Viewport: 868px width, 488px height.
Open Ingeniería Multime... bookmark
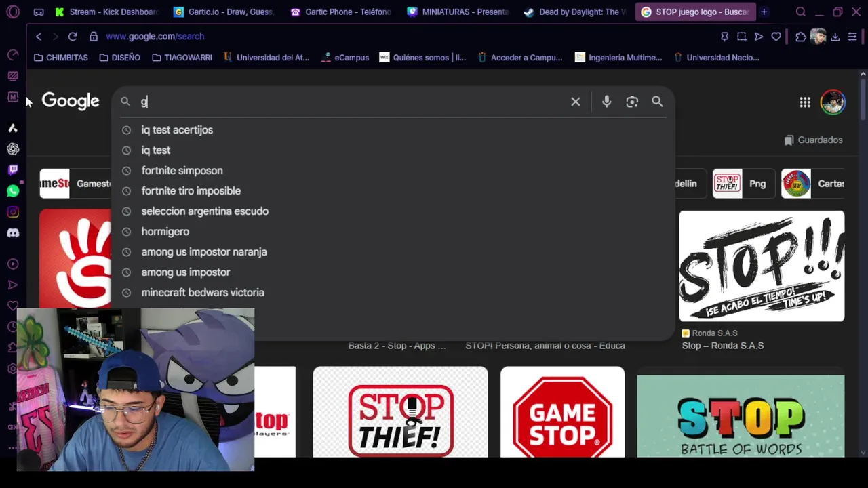[618, 58]
